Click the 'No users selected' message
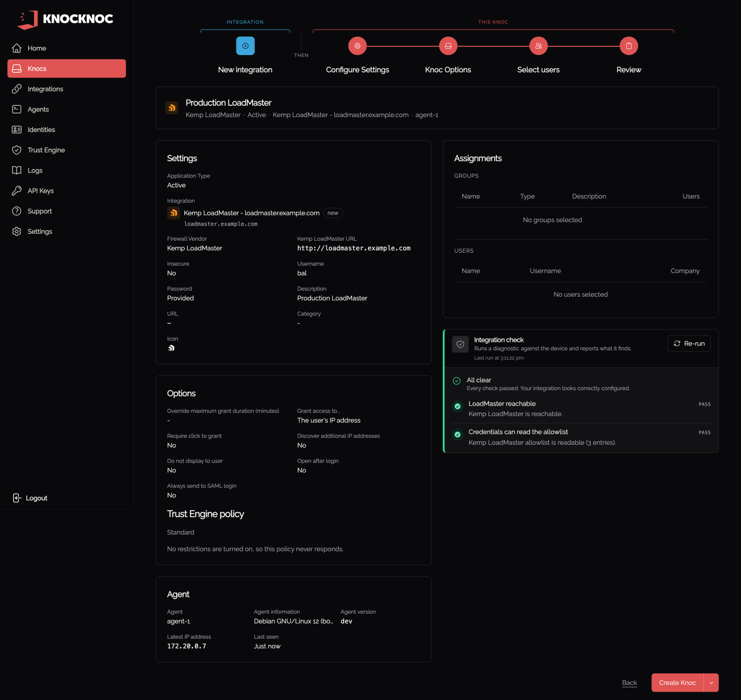Screen dimensions: 741x700 point(580,294)
